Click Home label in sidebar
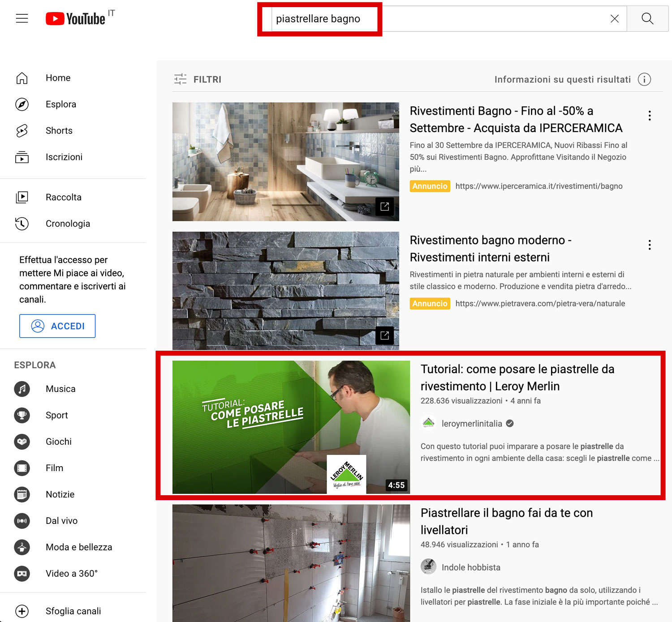 pyautogui.click(x=58, y=78)
